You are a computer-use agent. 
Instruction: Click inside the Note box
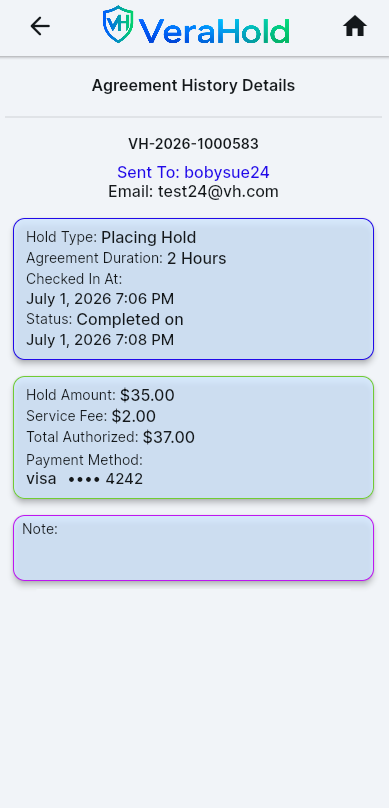(x=193, y=548)
